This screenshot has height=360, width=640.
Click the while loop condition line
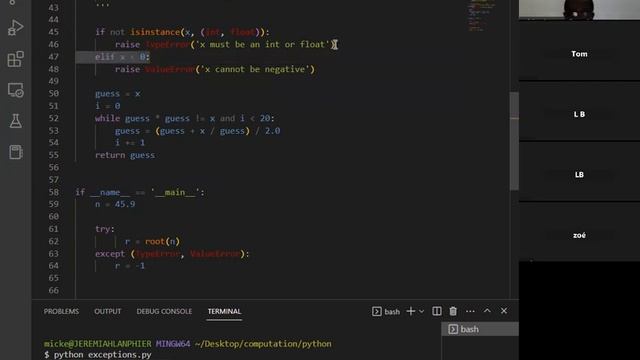point(185,118)
